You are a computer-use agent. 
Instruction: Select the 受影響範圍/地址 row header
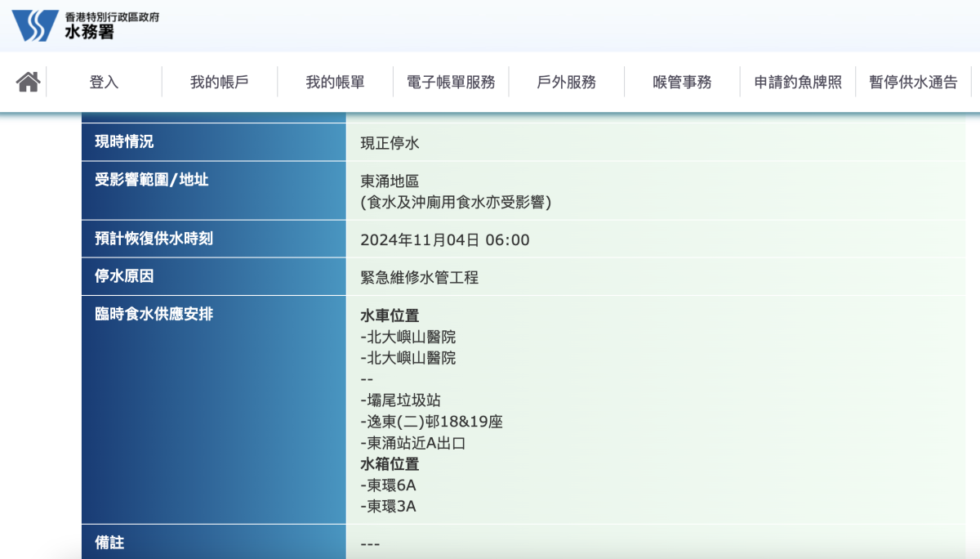click(x=152, y=180)
